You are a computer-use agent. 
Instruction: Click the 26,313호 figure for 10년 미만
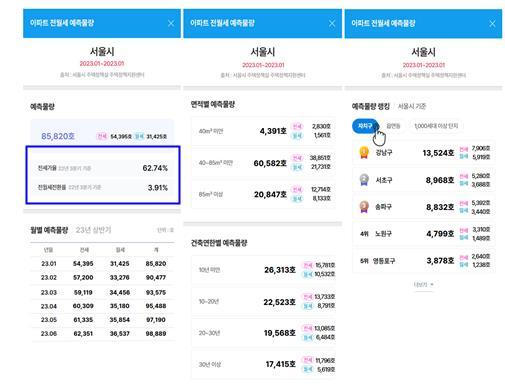pos(280,270)
